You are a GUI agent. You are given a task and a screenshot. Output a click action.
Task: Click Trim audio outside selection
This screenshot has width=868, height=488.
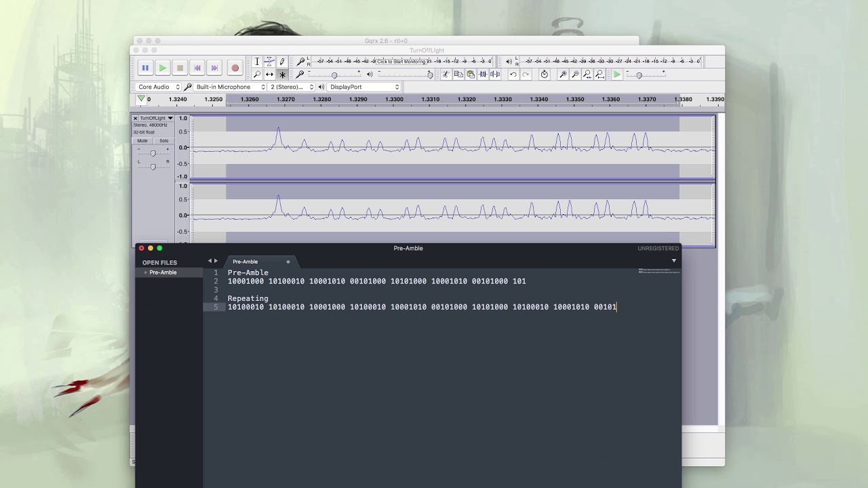[x=482, y=75]
